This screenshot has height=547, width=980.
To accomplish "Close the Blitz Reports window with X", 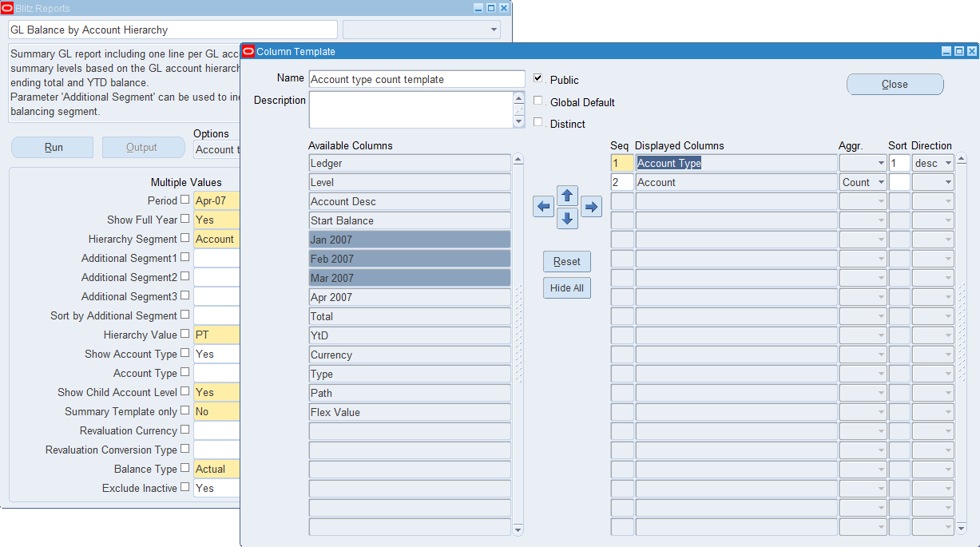I will click(504, 8).
